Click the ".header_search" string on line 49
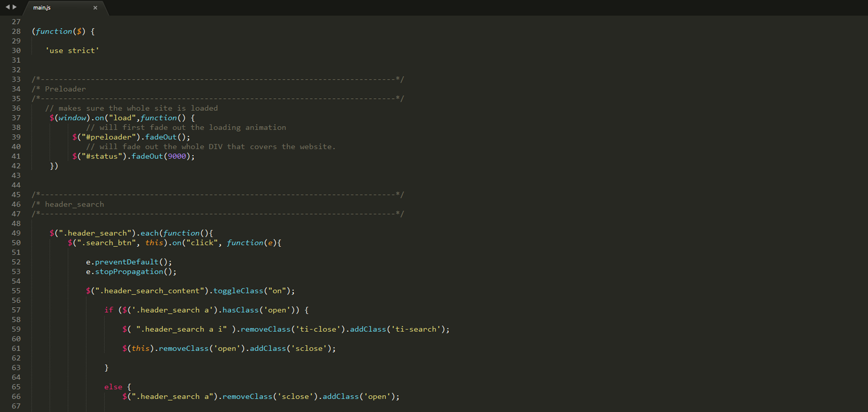Screen dimensions: 868x412 (95, 233)
